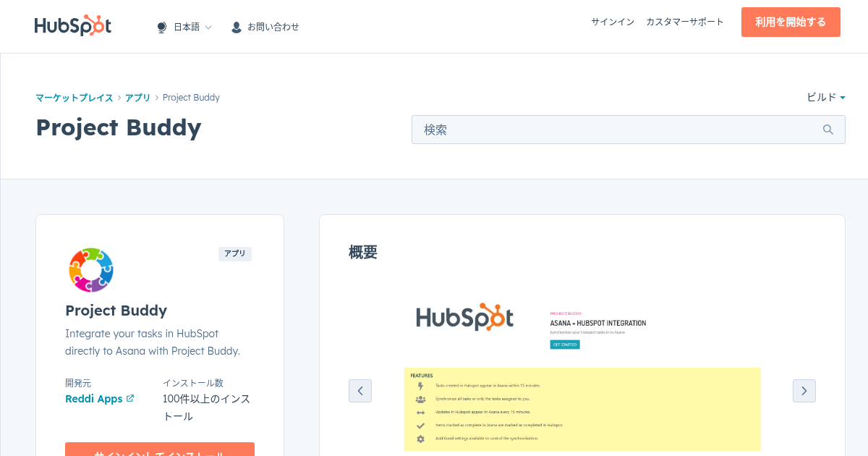Open the お問い合わせ contact link
This screenshot has height=456, width=868.
click(273, 27)
